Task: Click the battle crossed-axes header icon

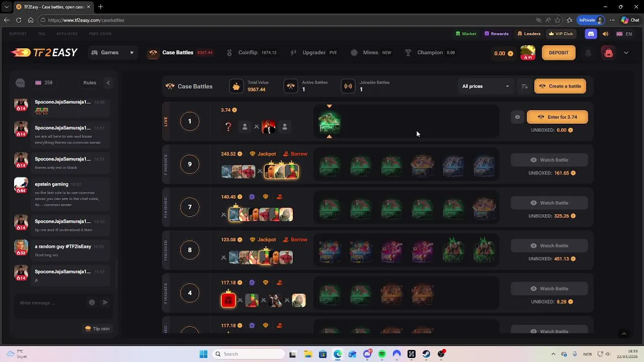Action: (x=170, y=86)
